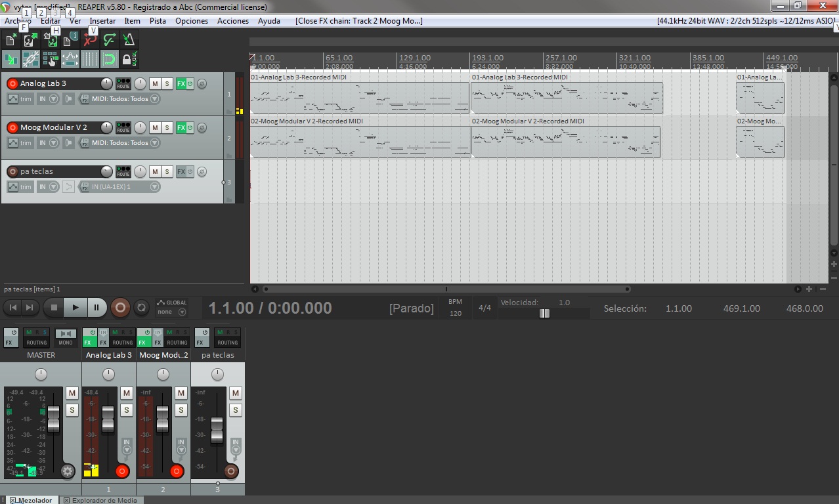The image size is (839, 504).
Task: Switch to Explorador de Media tab
Action: pos(101,500)
